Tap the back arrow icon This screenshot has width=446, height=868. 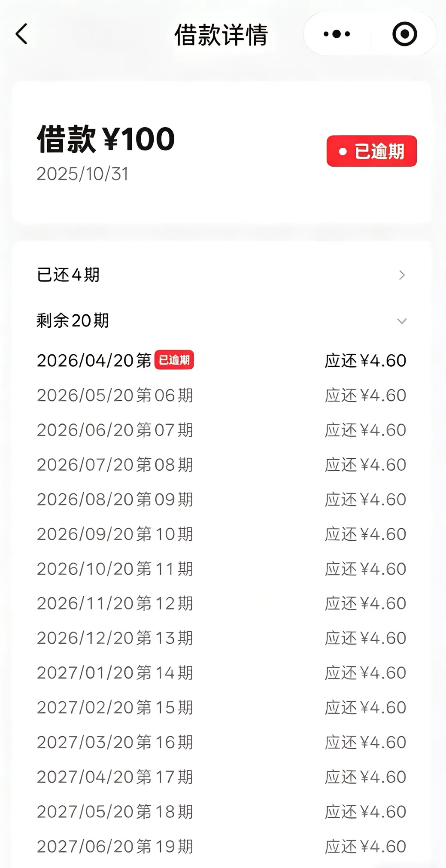[x=21, y=34]
